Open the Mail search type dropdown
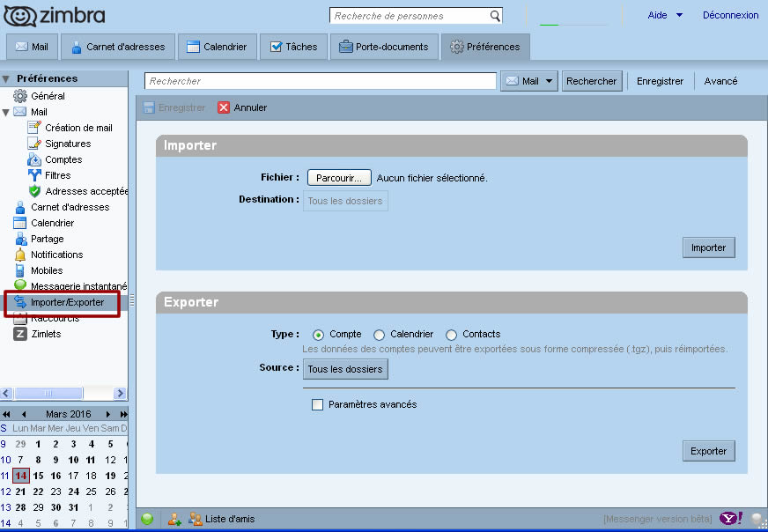Image resolution: width=768 pixels, height=532 pixels. point(529,81)
